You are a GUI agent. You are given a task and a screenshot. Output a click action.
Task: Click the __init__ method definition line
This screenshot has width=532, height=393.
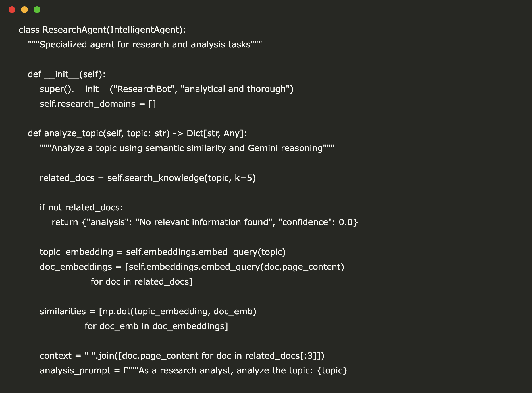tap(67, 74)
